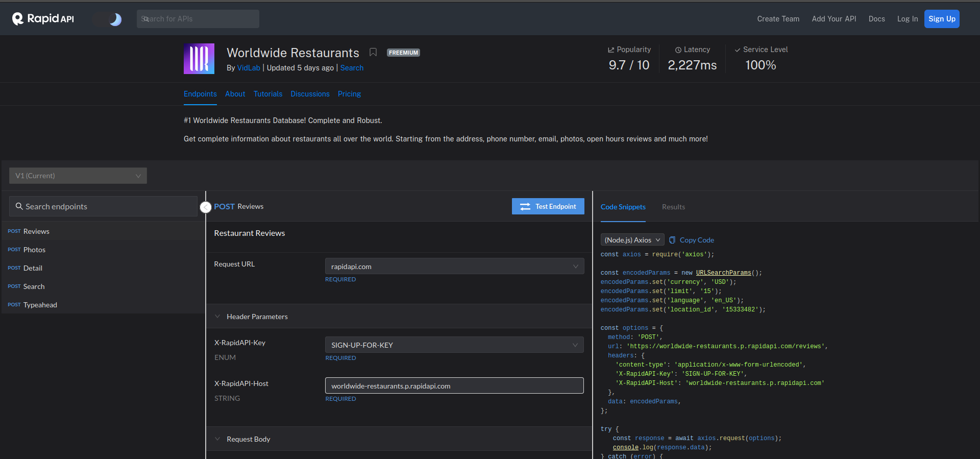Click the Test Endpoint button
Viewport: 980px width, 459px height.
coord(548,206)
